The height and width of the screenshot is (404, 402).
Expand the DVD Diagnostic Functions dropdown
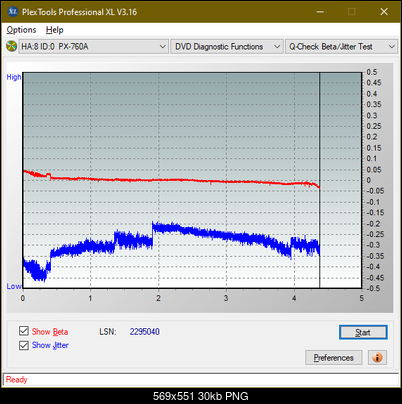pyautogui.click(x=227, y=47)
